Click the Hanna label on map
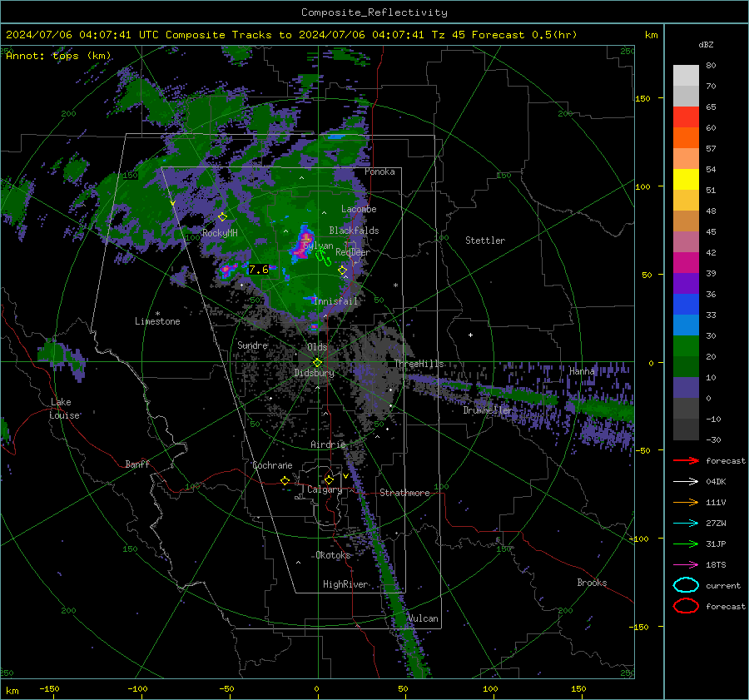Screen dimensions: 749x700 click(x=582, y=371)
